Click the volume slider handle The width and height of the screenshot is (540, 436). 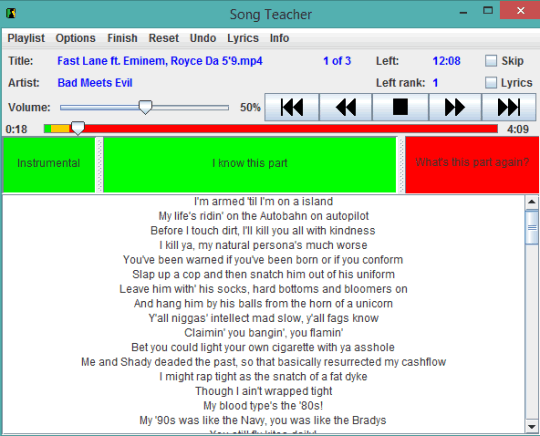[x=145, y=107]
